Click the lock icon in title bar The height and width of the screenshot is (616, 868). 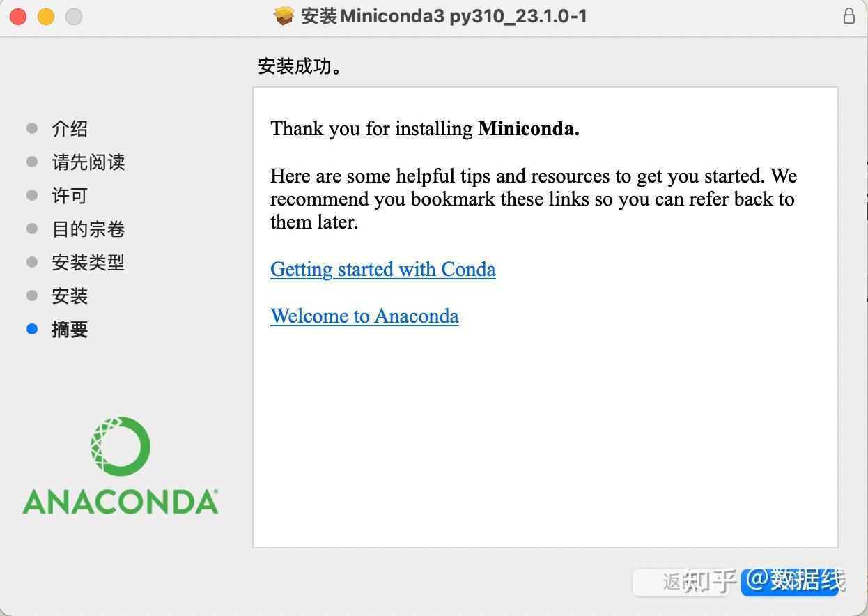click(x=848, y=16)
